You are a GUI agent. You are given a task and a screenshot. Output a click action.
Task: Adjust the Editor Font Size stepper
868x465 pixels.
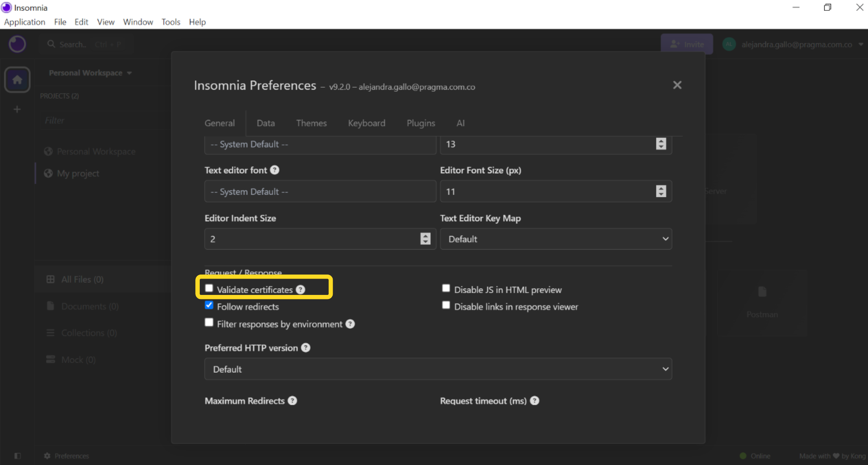[x=661, y=191]
